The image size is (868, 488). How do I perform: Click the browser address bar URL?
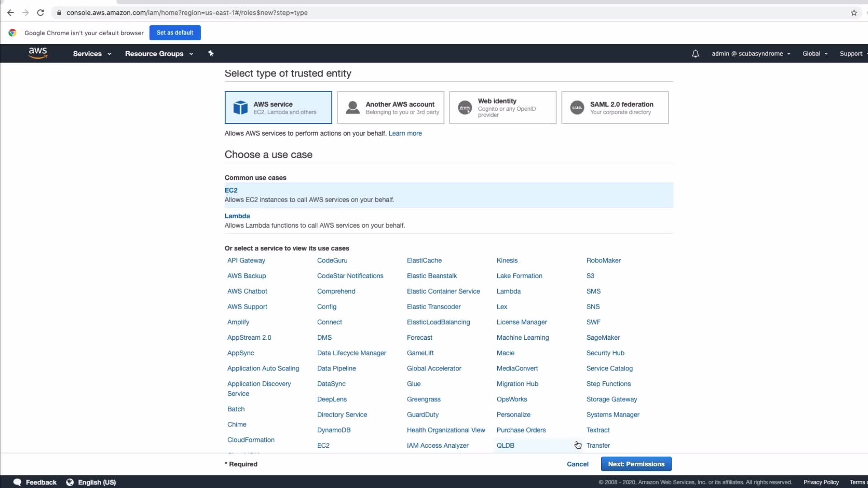pos(187,13)
